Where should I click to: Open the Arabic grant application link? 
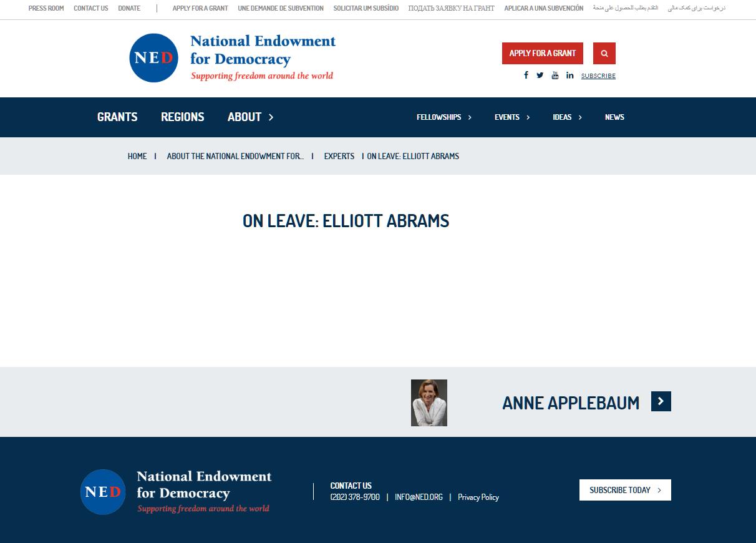tap(626, 8)
